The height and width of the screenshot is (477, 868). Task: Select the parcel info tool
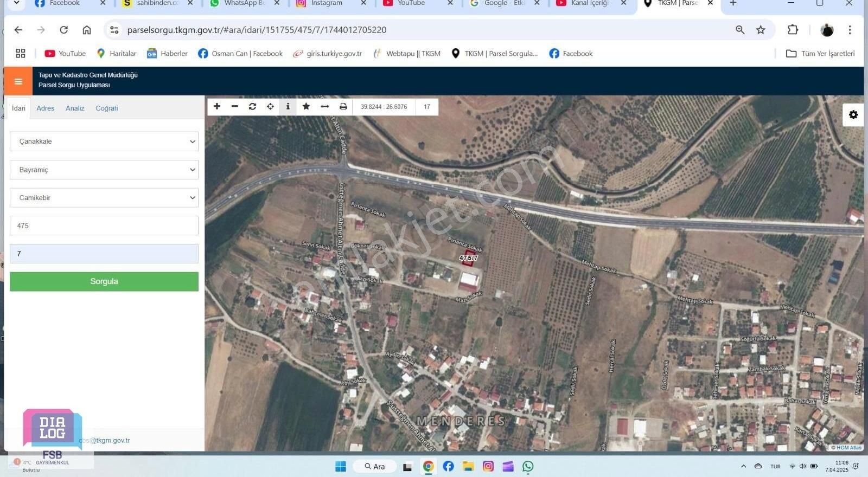[288, 107]
